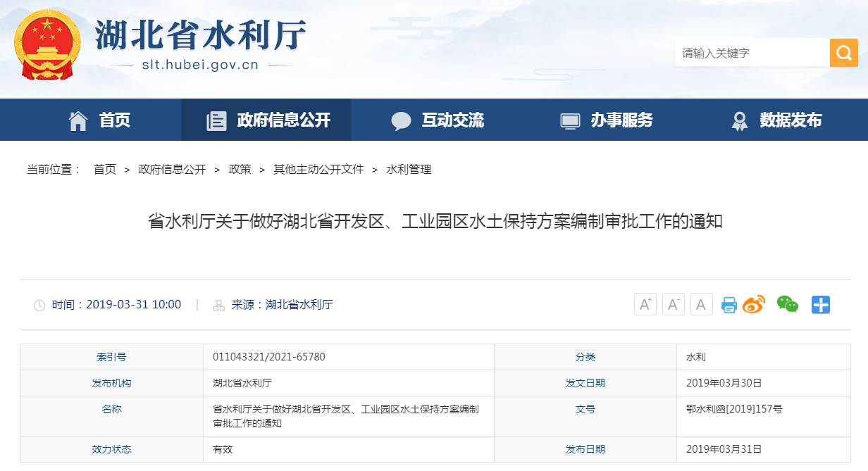Share the article via WeChat

pos(788,304)
